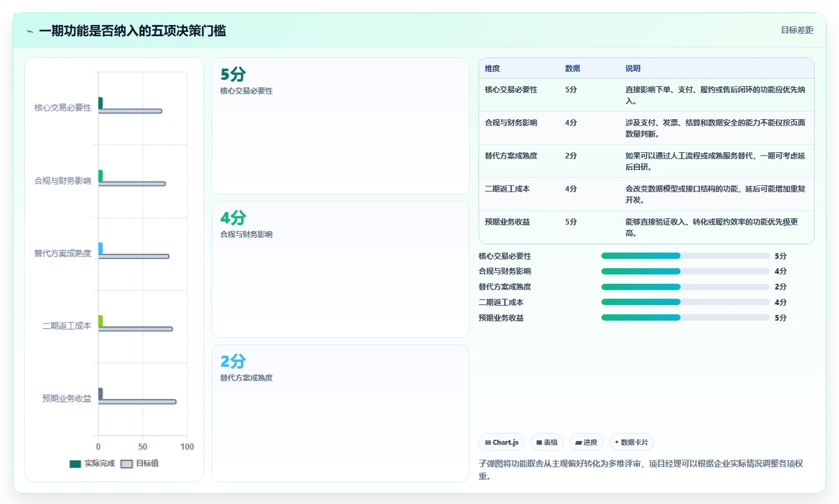Screen dimensions: 839x504
Task: Click the 合规与财务影响 target bar in chart
Action: [132, 184]
